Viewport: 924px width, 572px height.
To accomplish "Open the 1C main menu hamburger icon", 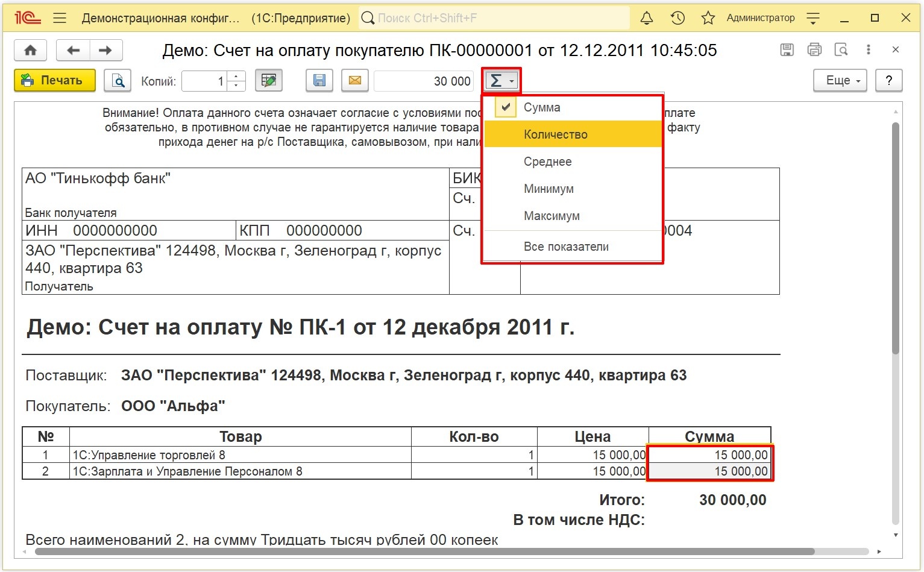I will (60, 18).
